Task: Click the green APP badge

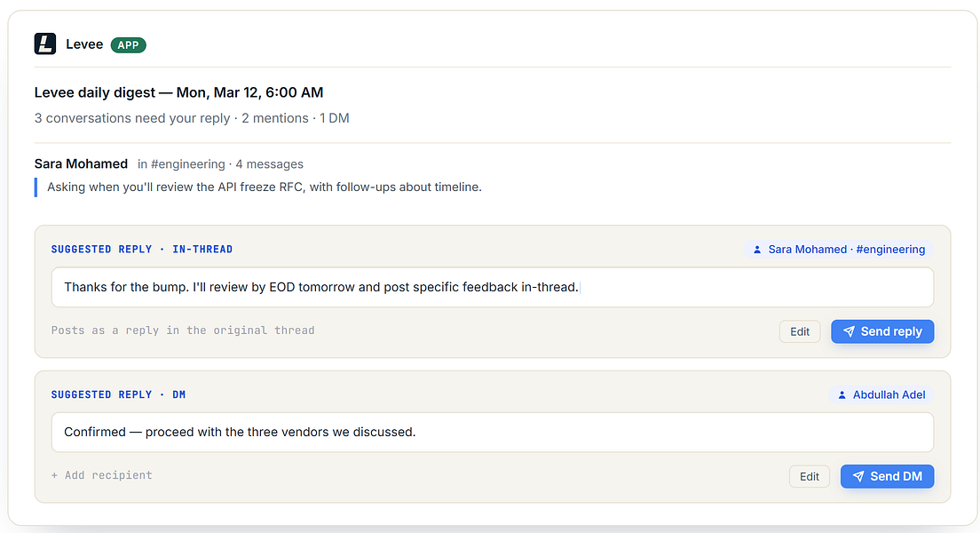Action: pos(128,45)
